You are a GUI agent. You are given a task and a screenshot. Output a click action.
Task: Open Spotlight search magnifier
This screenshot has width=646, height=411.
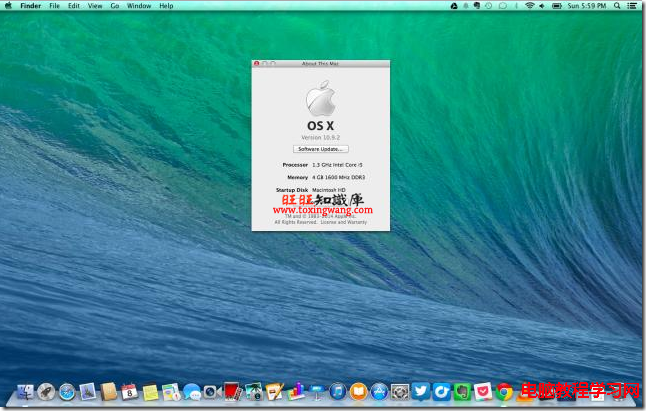617,6
